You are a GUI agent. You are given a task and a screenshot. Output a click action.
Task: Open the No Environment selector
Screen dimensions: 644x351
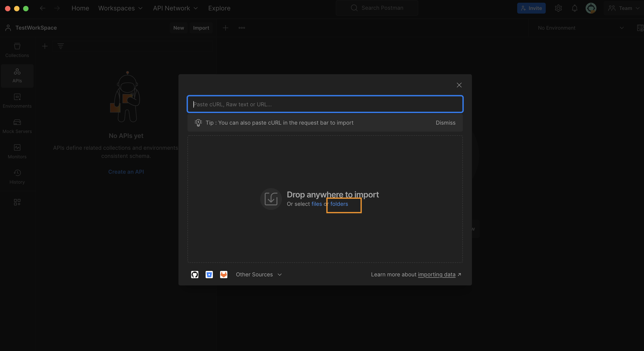581,28
